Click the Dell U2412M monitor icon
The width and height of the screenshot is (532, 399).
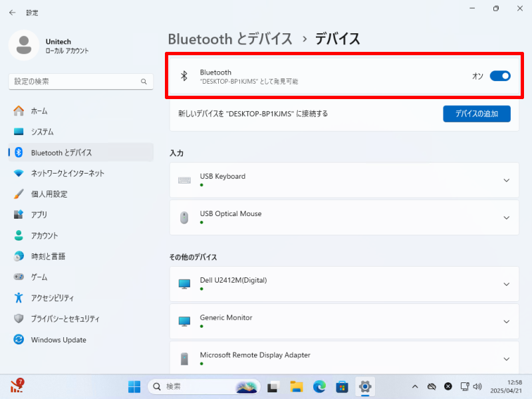tap(184, 284)
